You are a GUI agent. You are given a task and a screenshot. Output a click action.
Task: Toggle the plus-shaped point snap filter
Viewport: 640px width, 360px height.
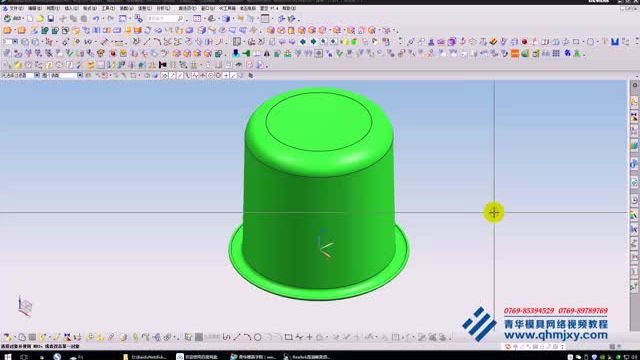pos(226,76)
